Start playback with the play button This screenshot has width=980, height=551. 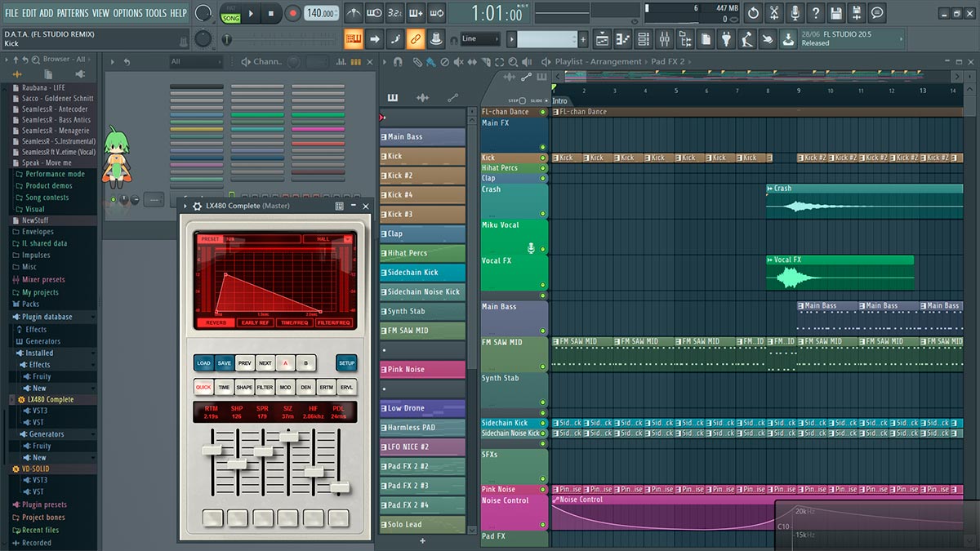(251, 13)
